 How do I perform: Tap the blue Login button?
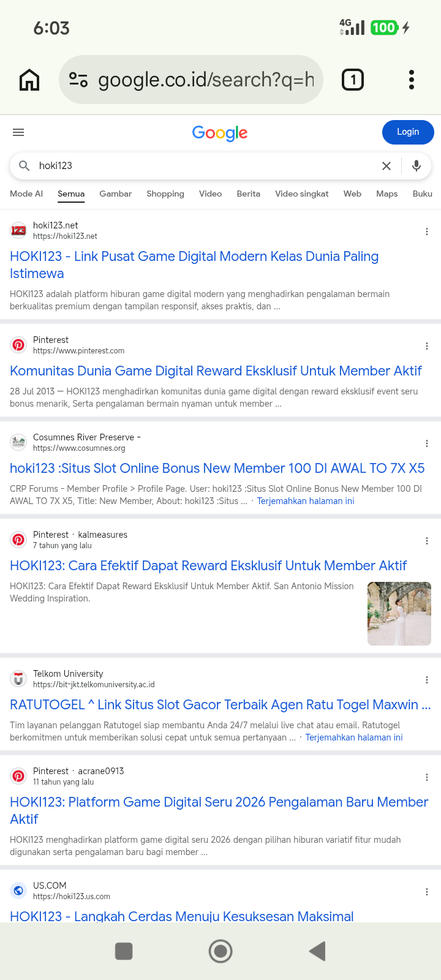tap(408, 132)
